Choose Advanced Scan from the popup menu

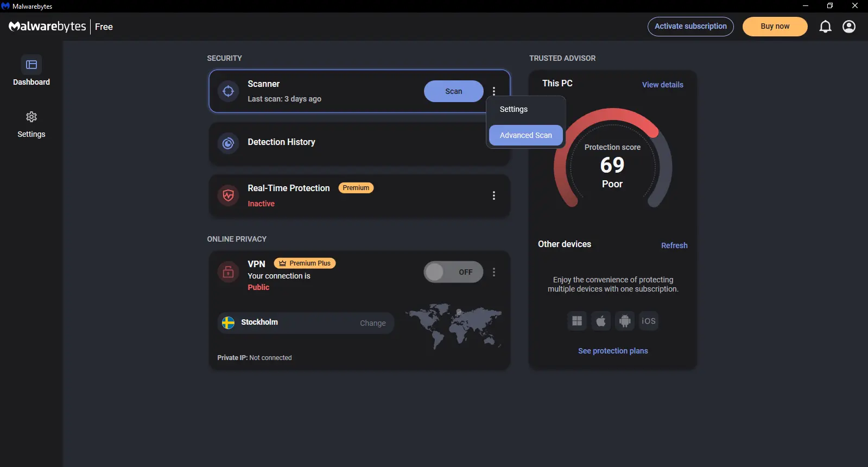pyautogui.click(x=525, y=135)
